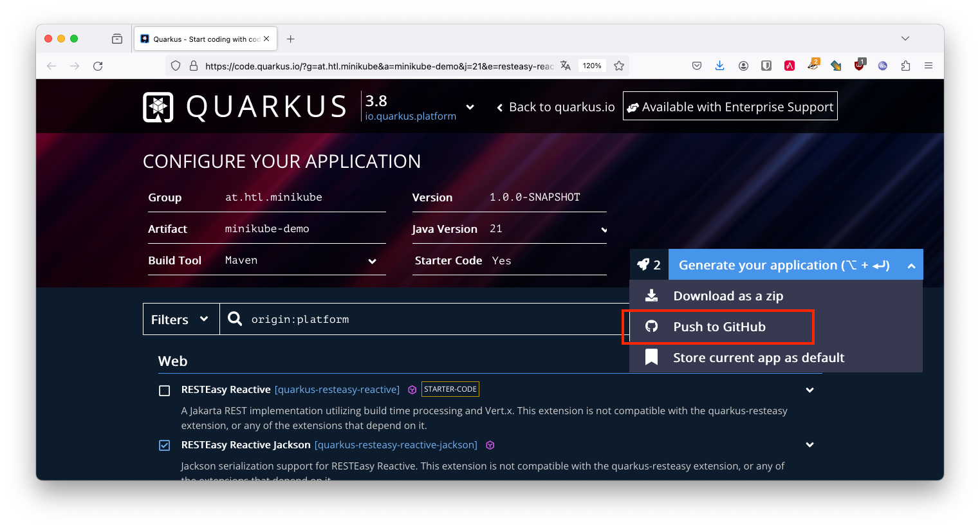Open the Firefox View icon
980x528 pixels.
tap(117, 39)
